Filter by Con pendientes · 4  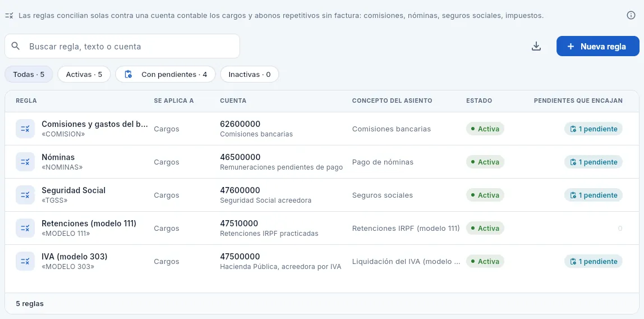point(165,74)
